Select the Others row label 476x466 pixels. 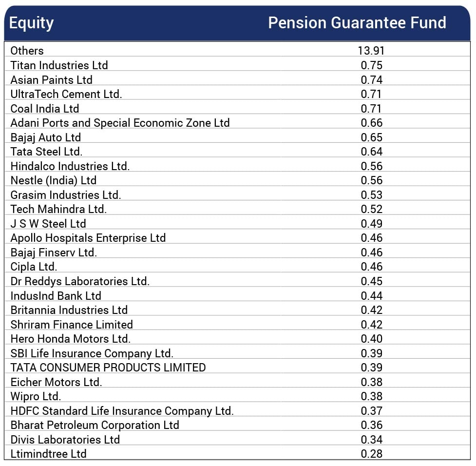[x=27, y=51]
